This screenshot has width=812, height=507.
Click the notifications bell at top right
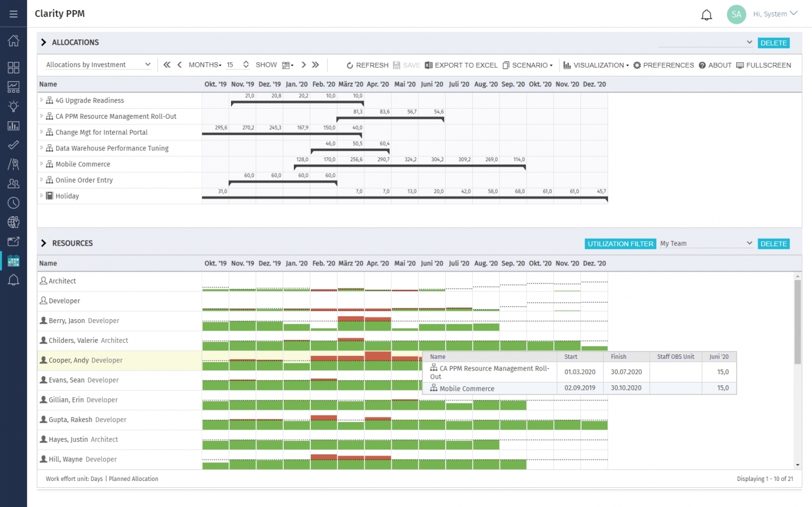click(x=707, y=15)
